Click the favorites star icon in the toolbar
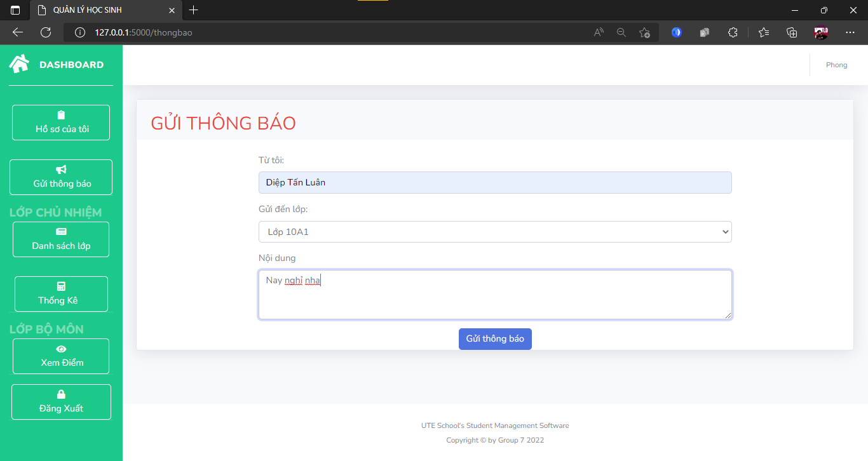The image size is (868, 461). click(x=764, y=32)
